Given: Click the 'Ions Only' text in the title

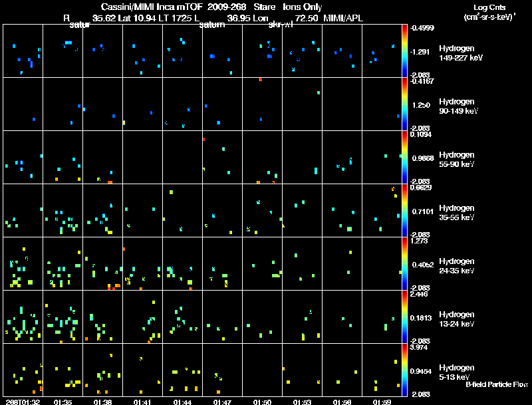Looking at the screenshot, I should [303, 7].
